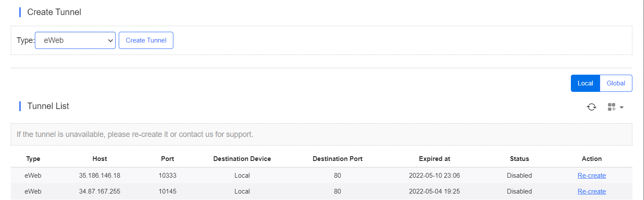Refresh the tunnel list

click(592, 107)
